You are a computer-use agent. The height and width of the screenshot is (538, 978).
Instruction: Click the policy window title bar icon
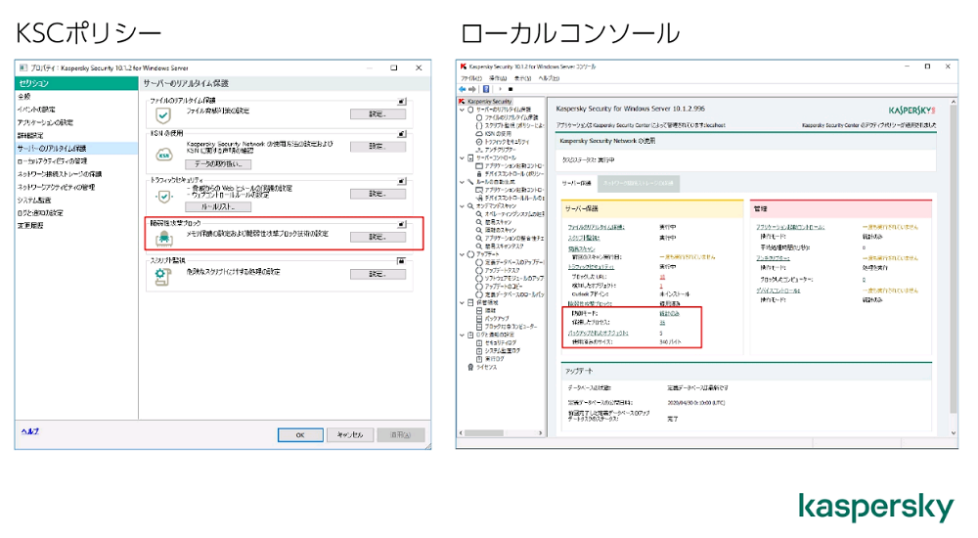[23, 67]
